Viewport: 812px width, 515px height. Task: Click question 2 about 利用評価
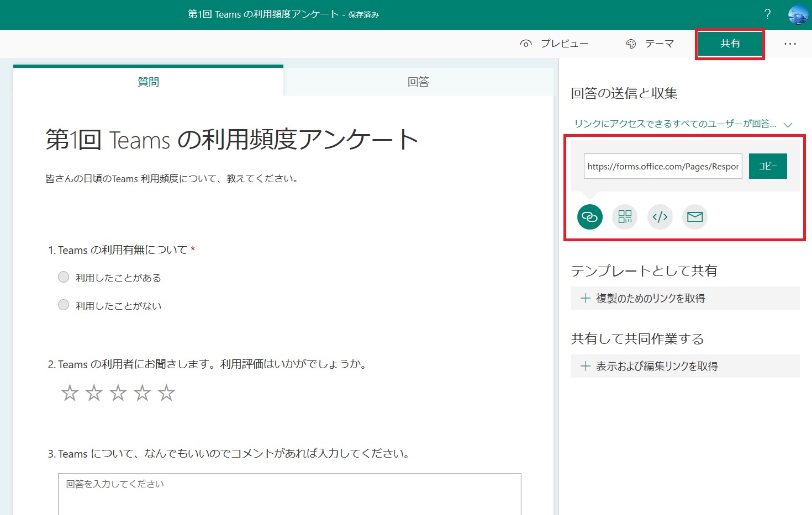(208, 364)
